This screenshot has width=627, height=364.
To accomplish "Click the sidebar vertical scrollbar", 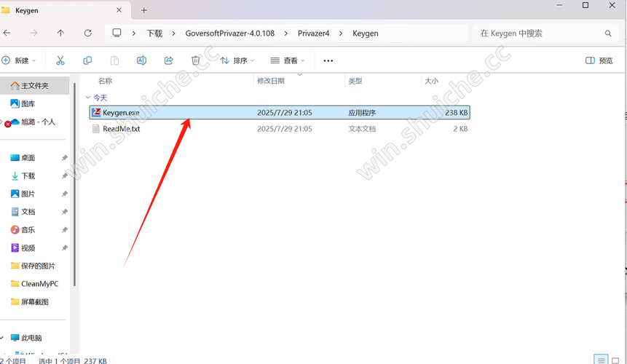I will [x=74, y=183].
